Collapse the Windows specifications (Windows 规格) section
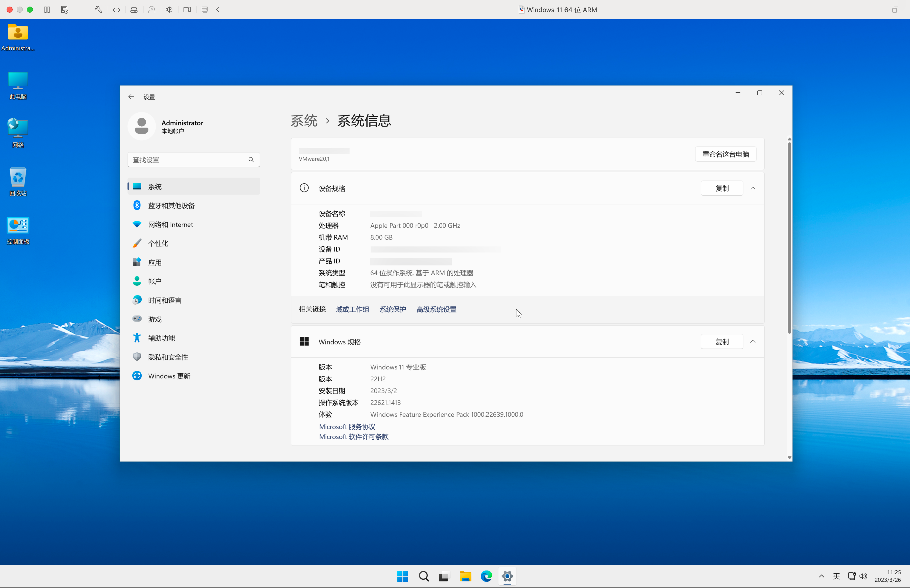Viewport: 910px width, 588px height. [x=753, y=342]
